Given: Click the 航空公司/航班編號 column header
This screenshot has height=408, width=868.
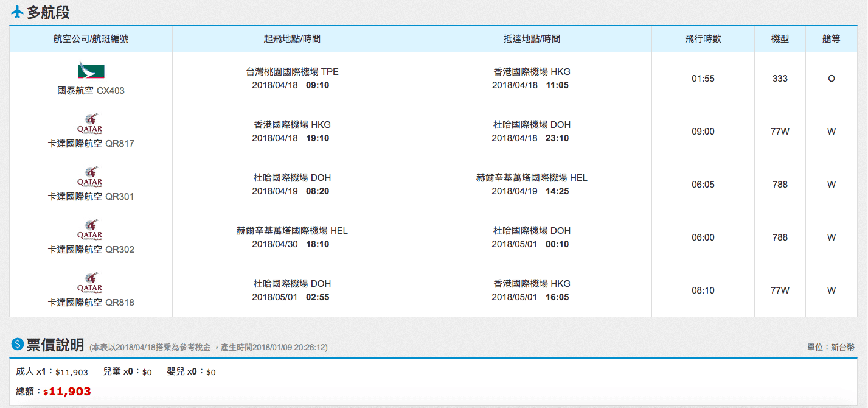Looking at the screenshot, I should [x=91, y=39].
